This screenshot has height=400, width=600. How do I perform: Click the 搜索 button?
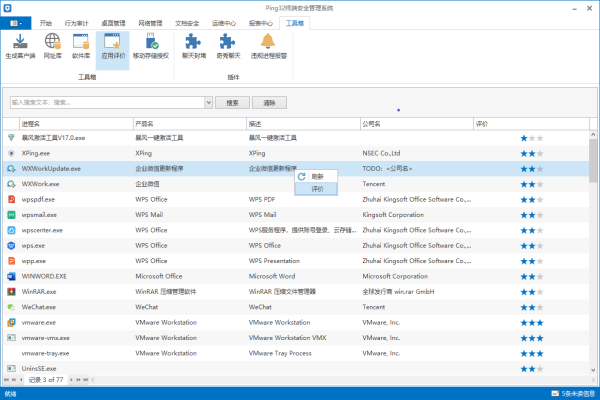(x=232, y=103)
